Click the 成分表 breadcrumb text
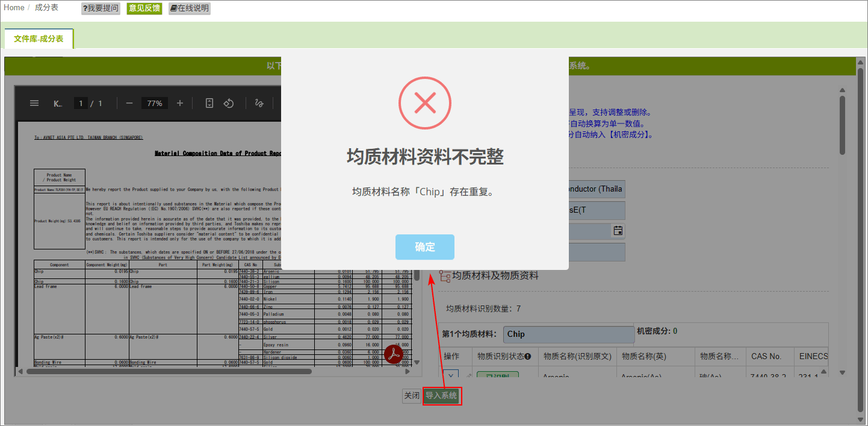868x426 pixels. pyautogui.click(x=46, y=7)
